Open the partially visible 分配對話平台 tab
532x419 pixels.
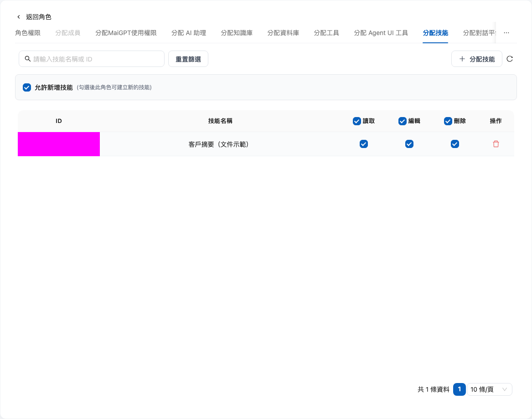[x=479, y=33]
